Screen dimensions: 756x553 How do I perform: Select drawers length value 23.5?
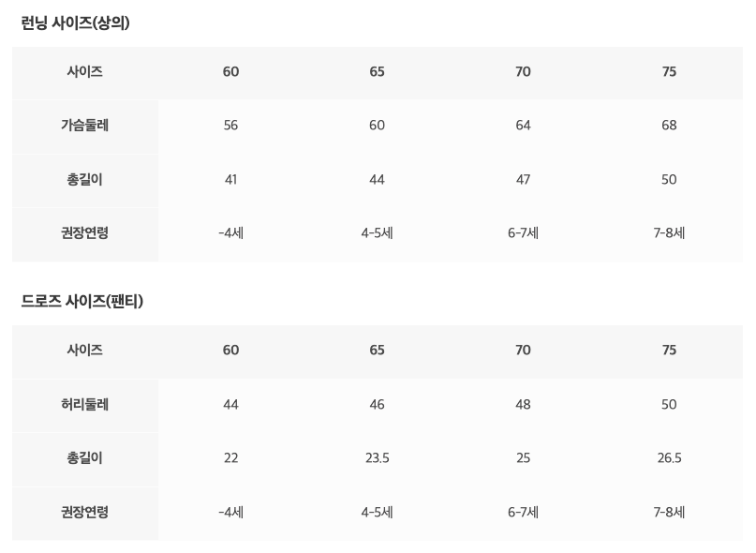pyautogui.click(x=377, y=458)
